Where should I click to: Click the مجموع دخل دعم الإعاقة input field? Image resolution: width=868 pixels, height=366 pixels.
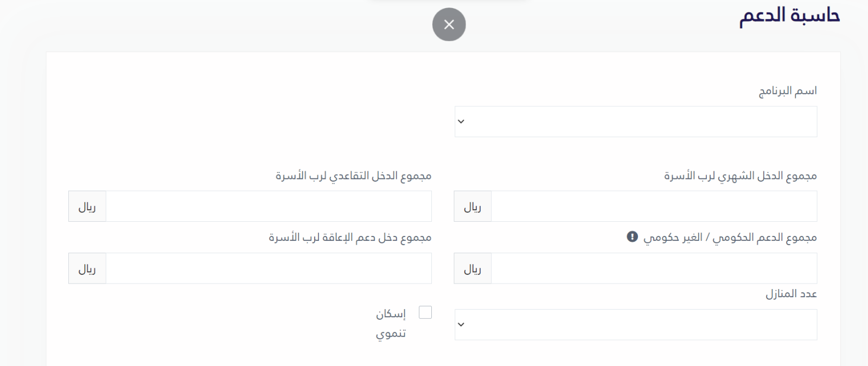coord(269,268)
